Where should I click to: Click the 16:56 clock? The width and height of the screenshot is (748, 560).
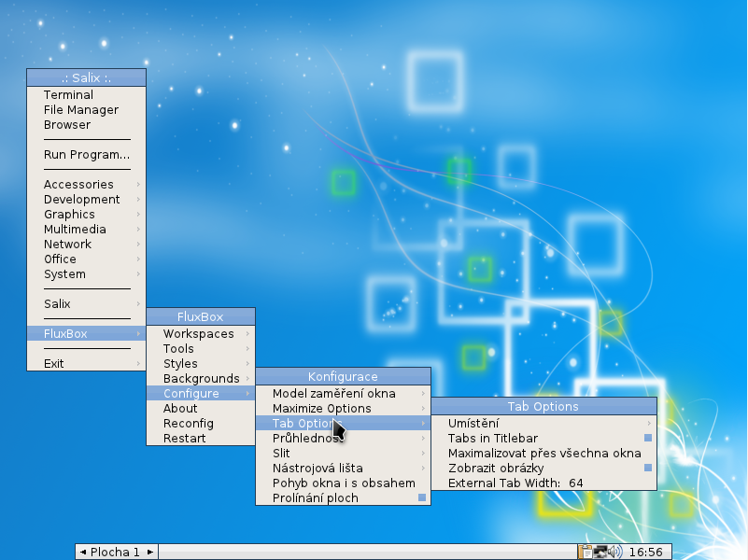[x=646, y=552]
